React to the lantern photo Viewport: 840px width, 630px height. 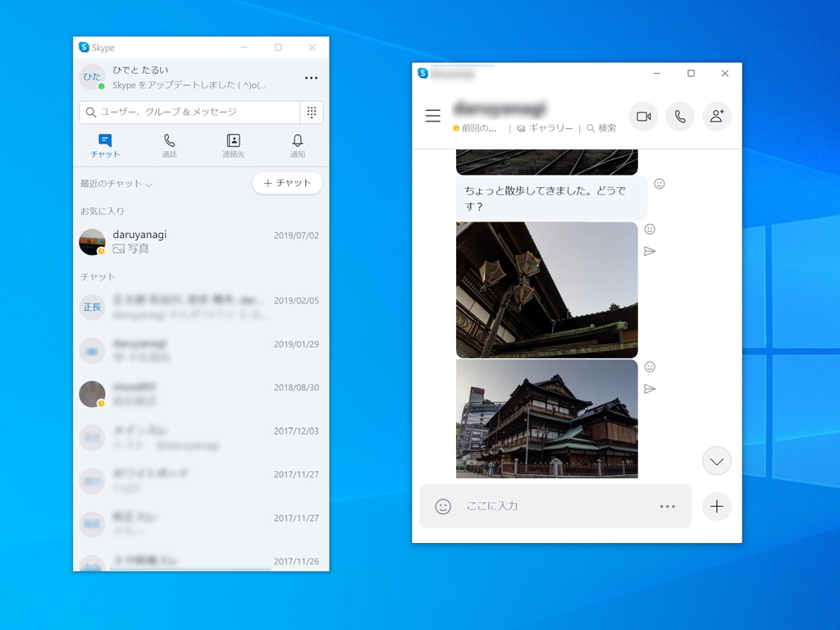click(651, 227)
